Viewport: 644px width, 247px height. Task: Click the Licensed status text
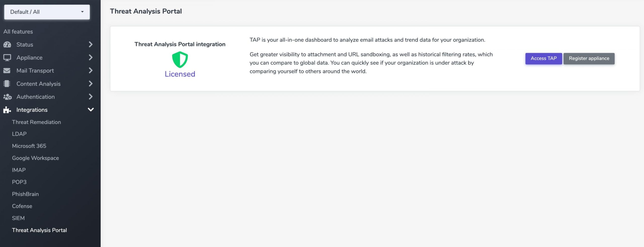[x=180, y=74]
